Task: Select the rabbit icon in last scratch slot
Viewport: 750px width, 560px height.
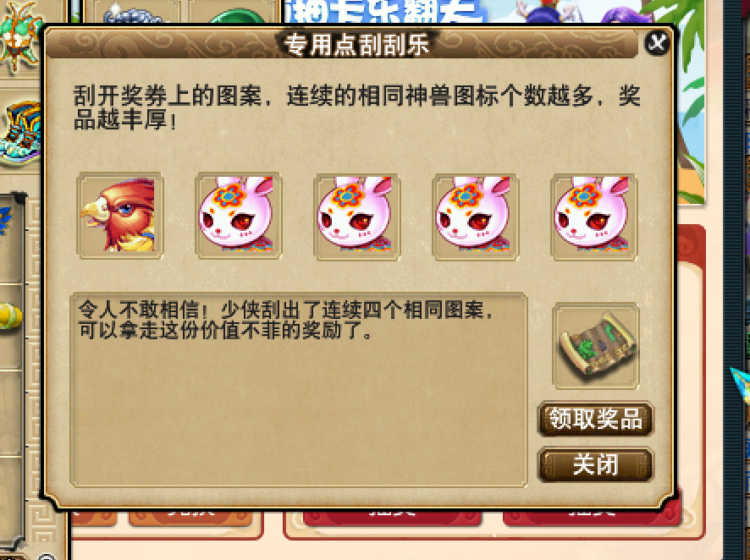Action: coord(594,216)
